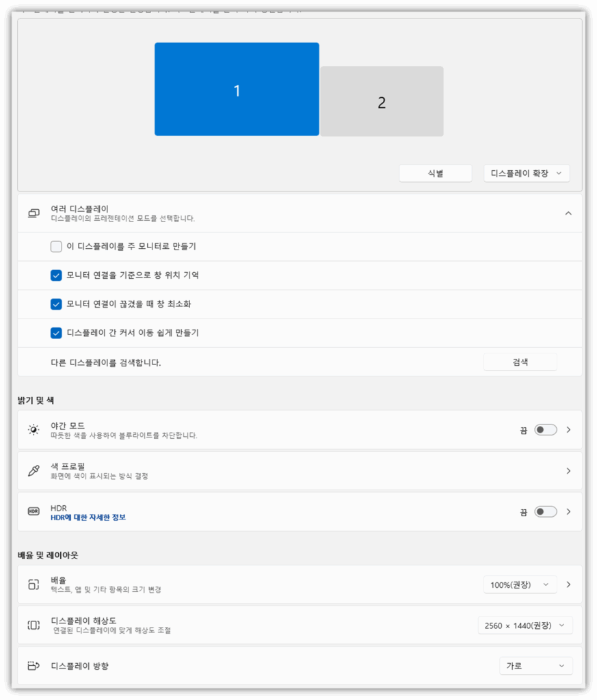Enable make this display the main monitor
The height and width of the screenshot is (700, 597).
click(55, 246)
